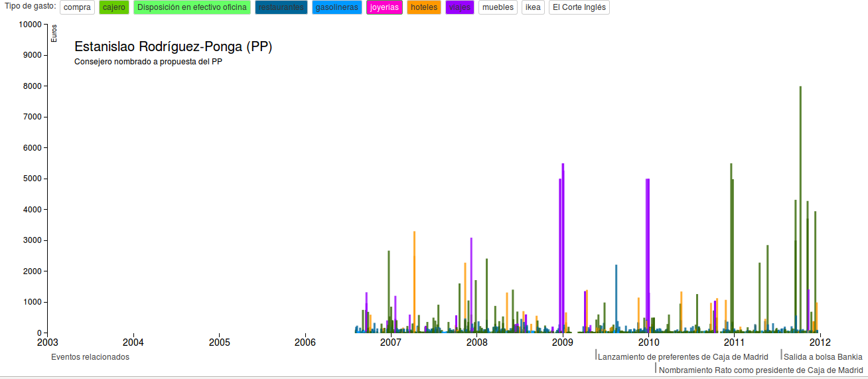Toggle the 'compra' expense filter
The width and height of the screenshot is (868, 379).
(77, 7)
